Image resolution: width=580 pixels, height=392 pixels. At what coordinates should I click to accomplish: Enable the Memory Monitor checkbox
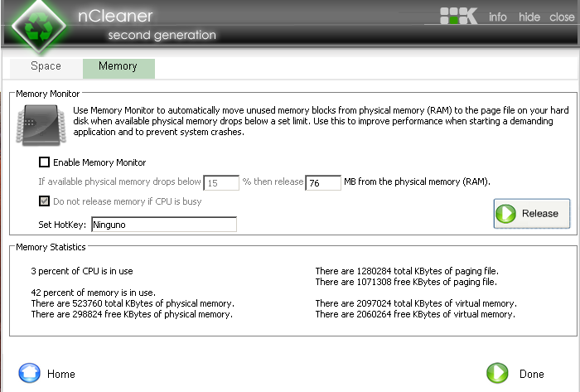[x=45, y=162]
